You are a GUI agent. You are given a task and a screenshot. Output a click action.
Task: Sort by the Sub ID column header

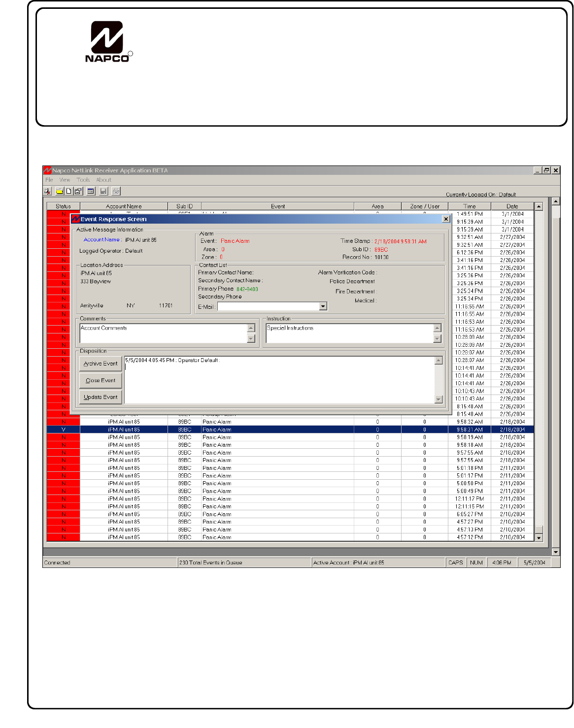click(x=185, y=206)
